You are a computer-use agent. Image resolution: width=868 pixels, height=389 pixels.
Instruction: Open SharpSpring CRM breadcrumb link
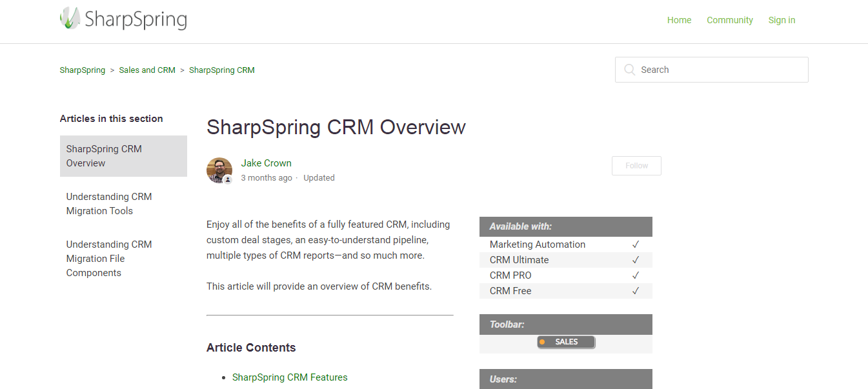222,70
